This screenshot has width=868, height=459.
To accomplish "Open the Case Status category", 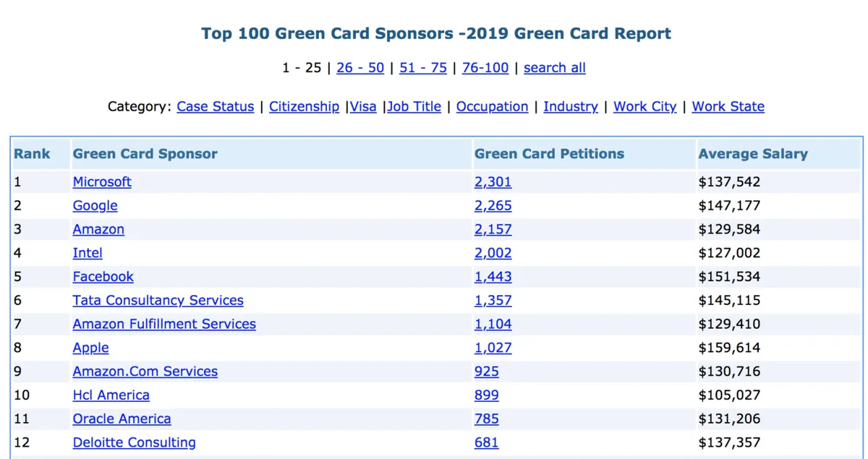I will 215,106.
